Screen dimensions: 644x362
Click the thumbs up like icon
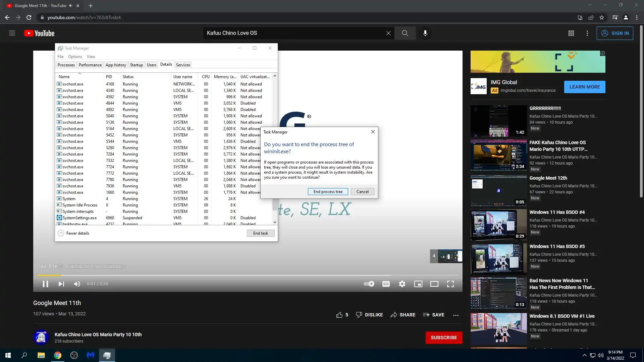tap(339, 315)
